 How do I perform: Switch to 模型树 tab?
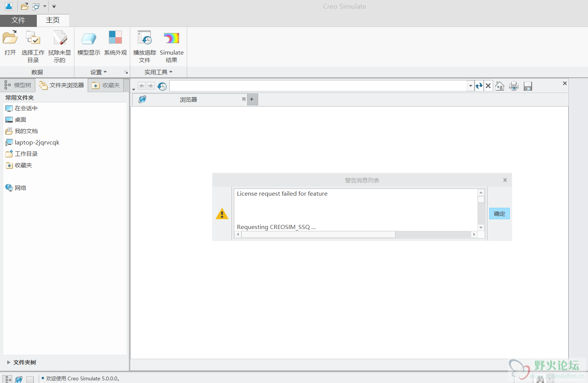tap(18, 85)
